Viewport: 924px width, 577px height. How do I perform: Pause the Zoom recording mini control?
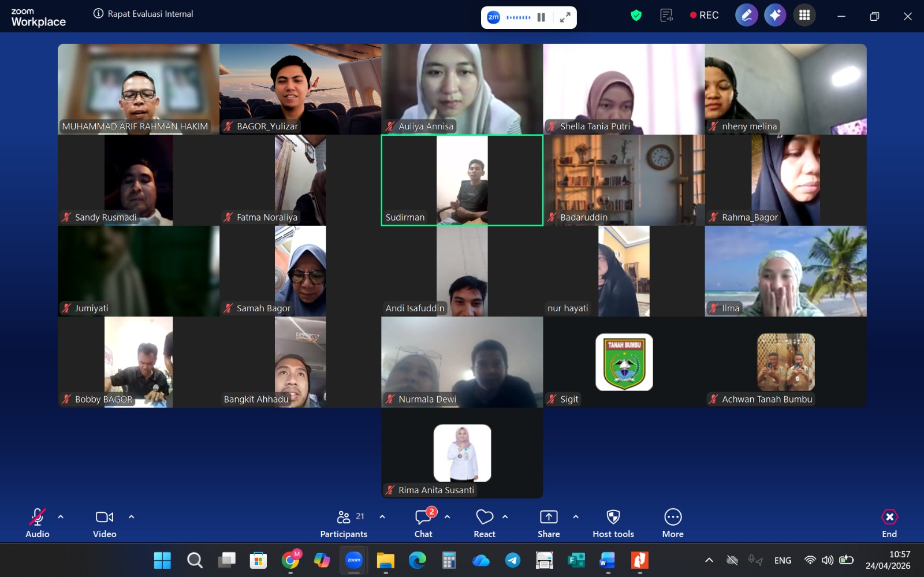coord(541,17)
